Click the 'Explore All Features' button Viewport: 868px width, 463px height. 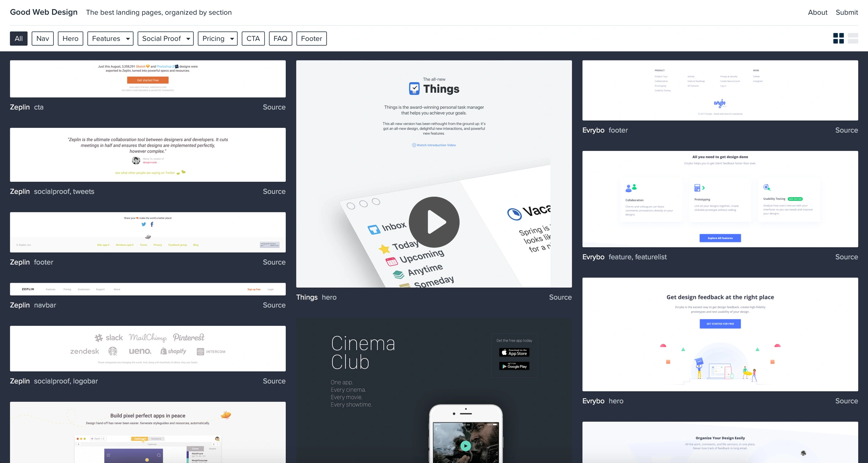point(720,238)
